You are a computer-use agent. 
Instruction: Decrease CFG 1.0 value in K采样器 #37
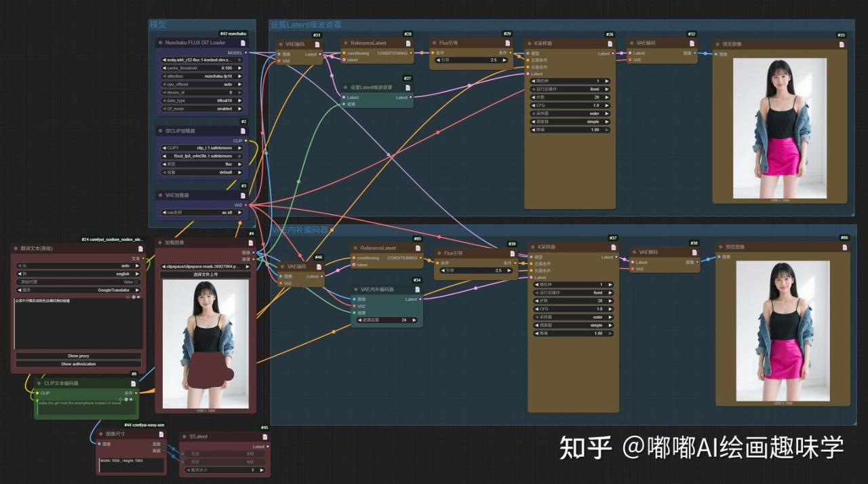point(537,309)
